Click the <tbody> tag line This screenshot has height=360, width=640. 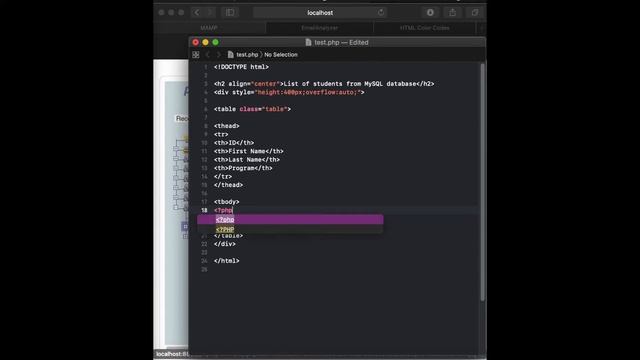click(227, 202)
